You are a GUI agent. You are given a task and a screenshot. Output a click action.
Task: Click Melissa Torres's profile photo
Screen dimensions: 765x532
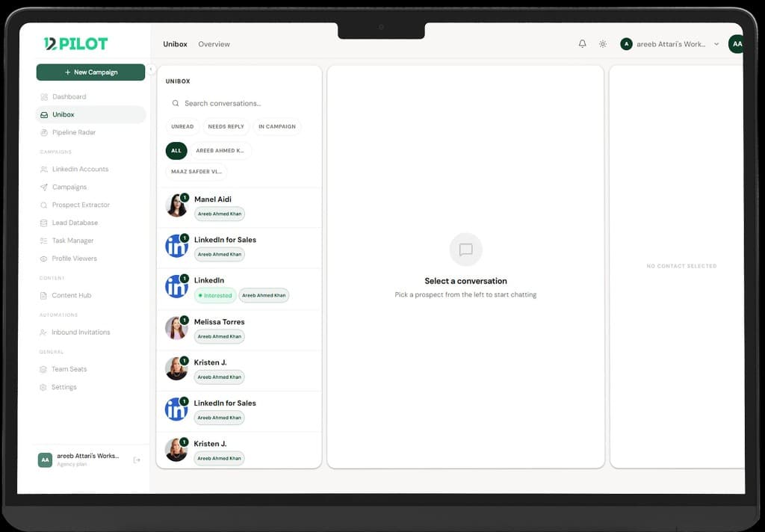[176, 328]
